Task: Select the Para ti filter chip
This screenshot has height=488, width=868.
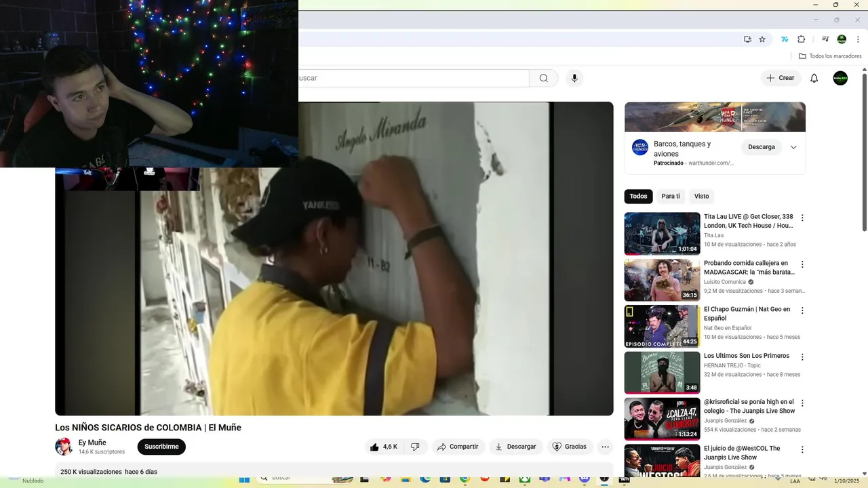Action: [671, 197]
